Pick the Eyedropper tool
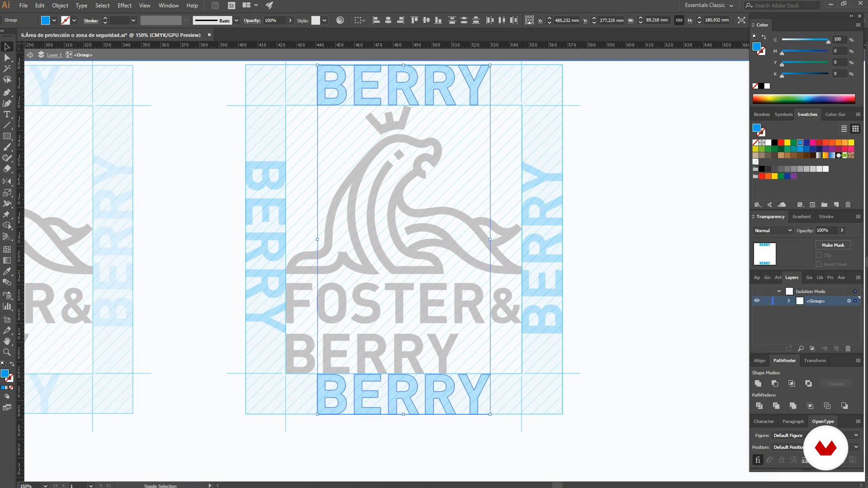The image size is (868, 488). (7, 272)
